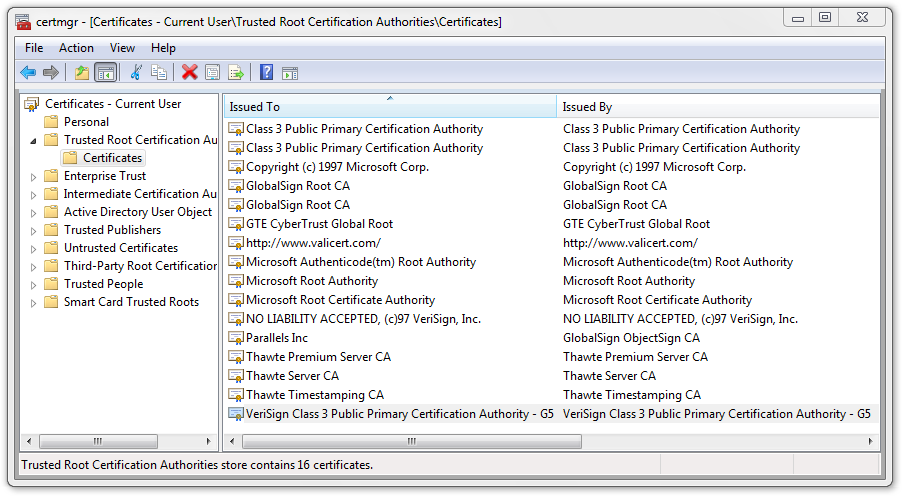
Task: Click certificate icon of Thawte Timestamping CA
Action: click(x=236, y=395)
